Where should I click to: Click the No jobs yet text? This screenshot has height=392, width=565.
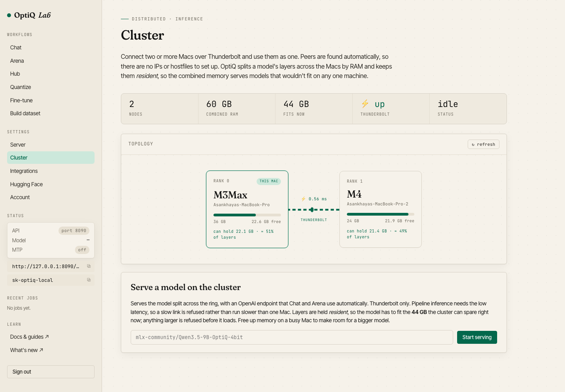click(x=19, y=308)
